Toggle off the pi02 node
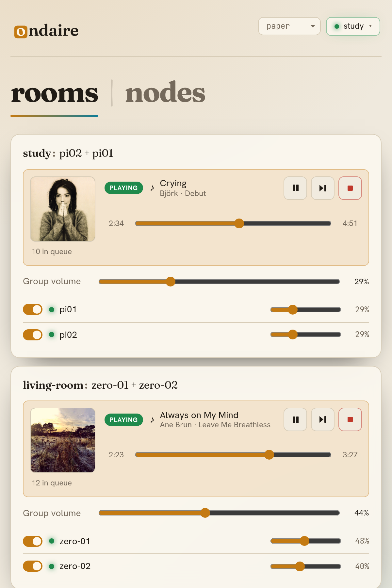Viewport: 392px width, 588px height. (x=33, y=335)
